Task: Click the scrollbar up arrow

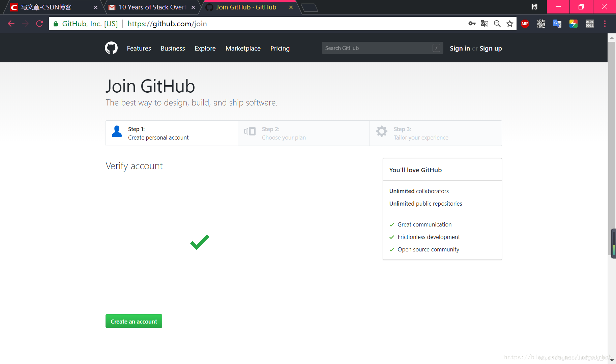Action: pos(612,37)
